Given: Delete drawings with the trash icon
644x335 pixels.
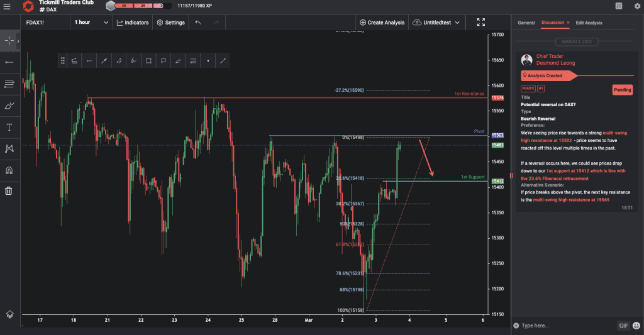Looking at the screenshot, I should [9, 191].
